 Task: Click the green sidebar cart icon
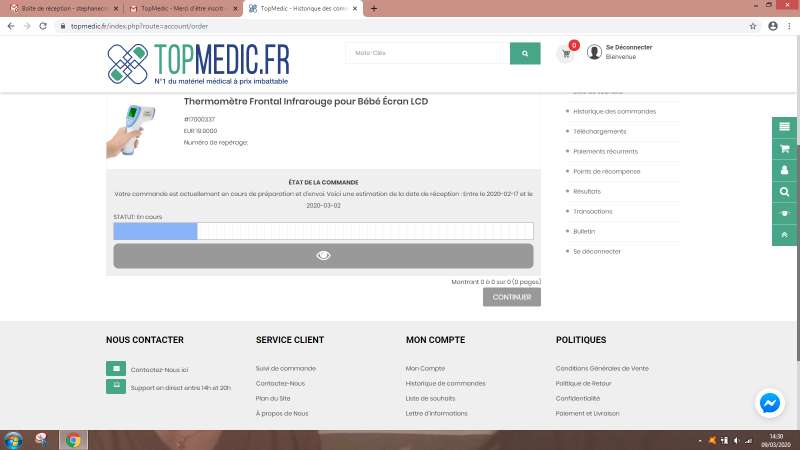(784, 148)
